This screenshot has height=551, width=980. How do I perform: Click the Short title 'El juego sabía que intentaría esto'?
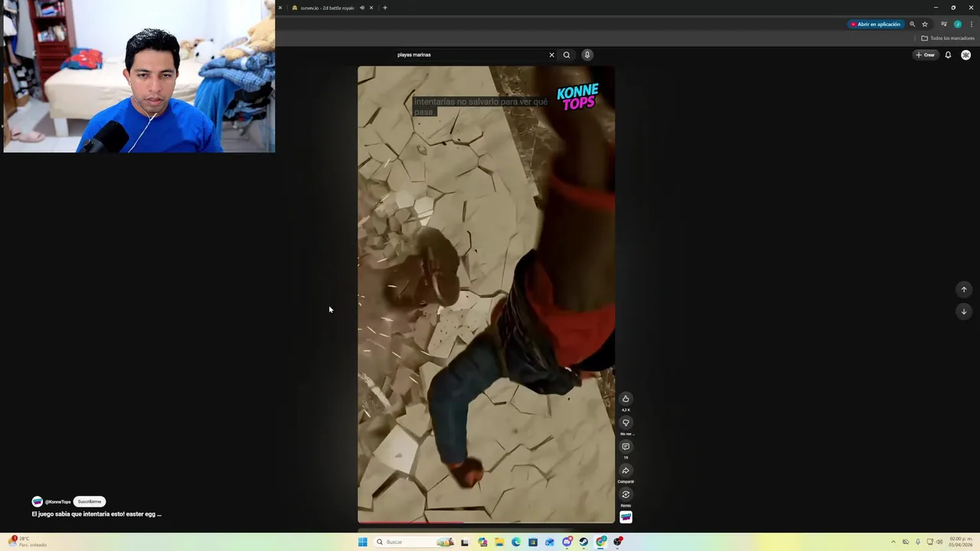coord(96,514)
